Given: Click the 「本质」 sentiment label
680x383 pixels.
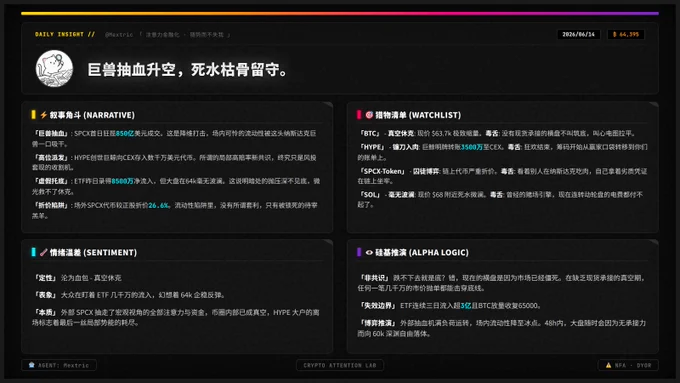Looking at the screenshot, I should (x=45, y=312).
